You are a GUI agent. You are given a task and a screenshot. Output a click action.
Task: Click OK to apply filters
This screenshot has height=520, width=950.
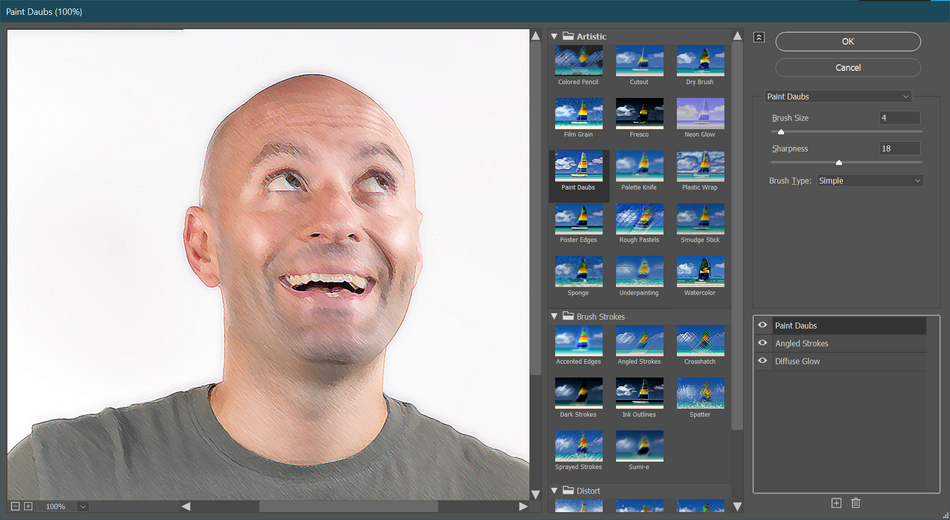(x=848, y=41)
